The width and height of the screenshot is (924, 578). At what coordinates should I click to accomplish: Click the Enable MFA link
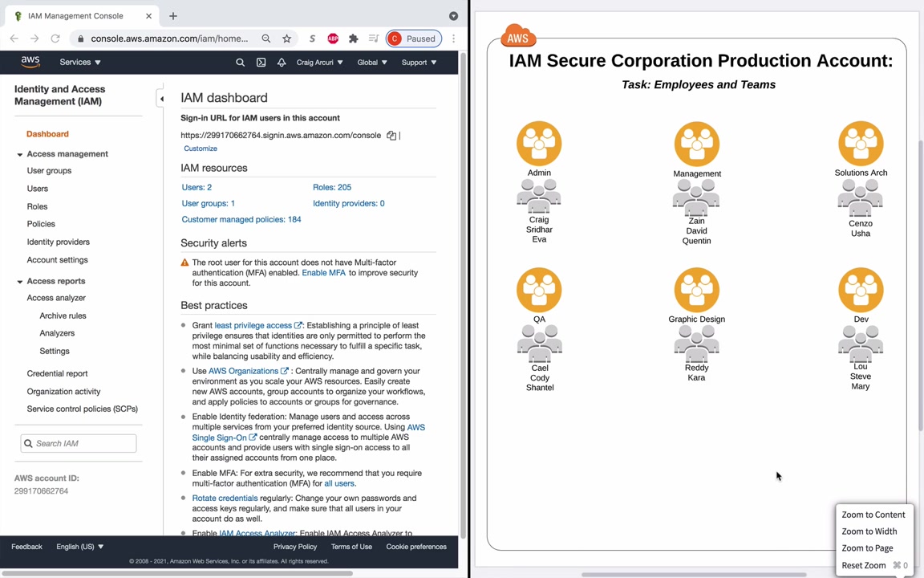point(323,273)
